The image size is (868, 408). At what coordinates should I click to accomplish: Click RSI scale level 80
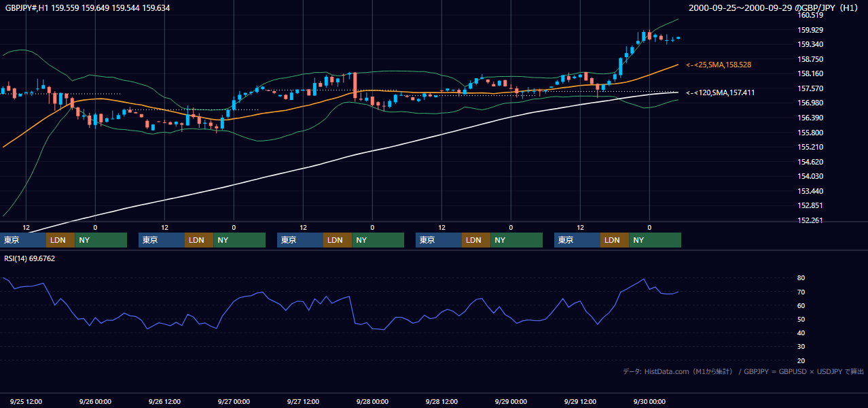[801, 278]
